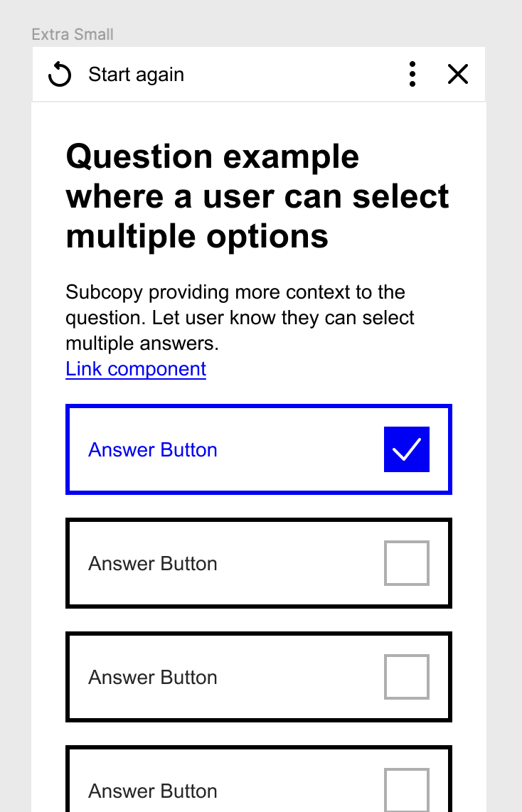
Task: Open the three-dot more options menu
Action: 412,74
